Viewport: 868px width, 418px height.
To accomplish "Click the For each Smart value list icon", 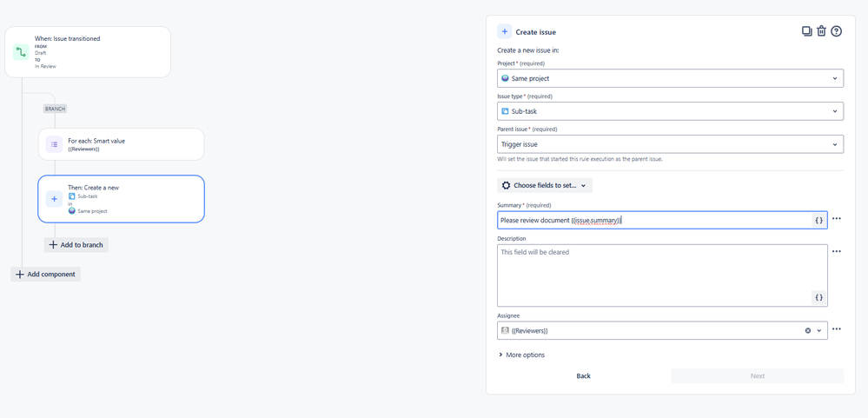I will (54, 144).
